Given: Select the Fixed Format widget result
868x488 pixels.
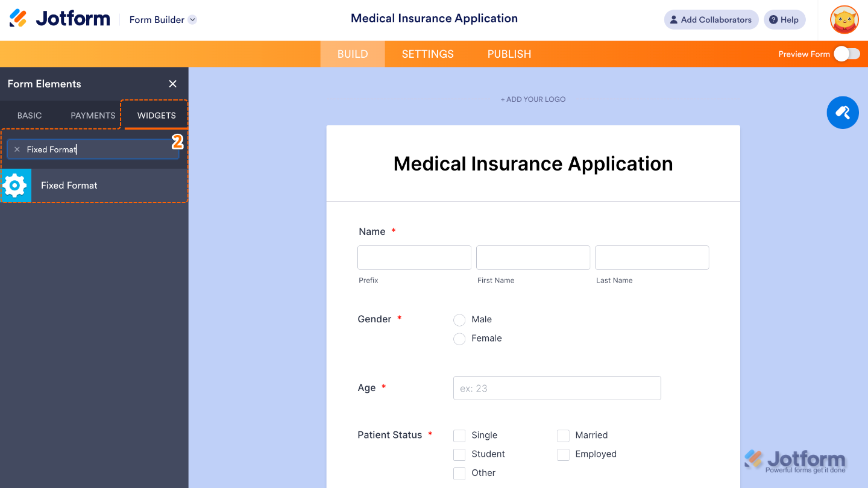Looking at the screenshot, I should pyautogui.click(x=69, y=185).
